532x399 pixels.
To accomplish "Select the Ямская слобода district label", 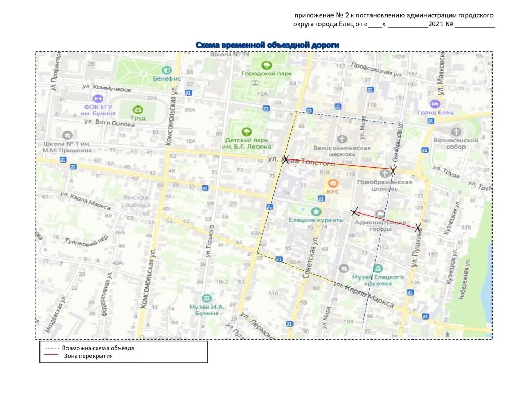I will pyautogui.click(x=136, y=201).
